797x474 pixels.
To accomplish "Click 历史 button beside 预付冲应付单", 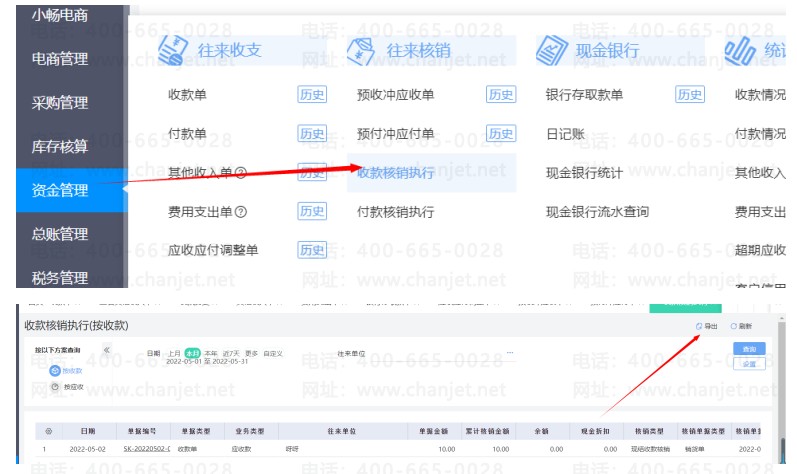I will click(x=501, y=134).
